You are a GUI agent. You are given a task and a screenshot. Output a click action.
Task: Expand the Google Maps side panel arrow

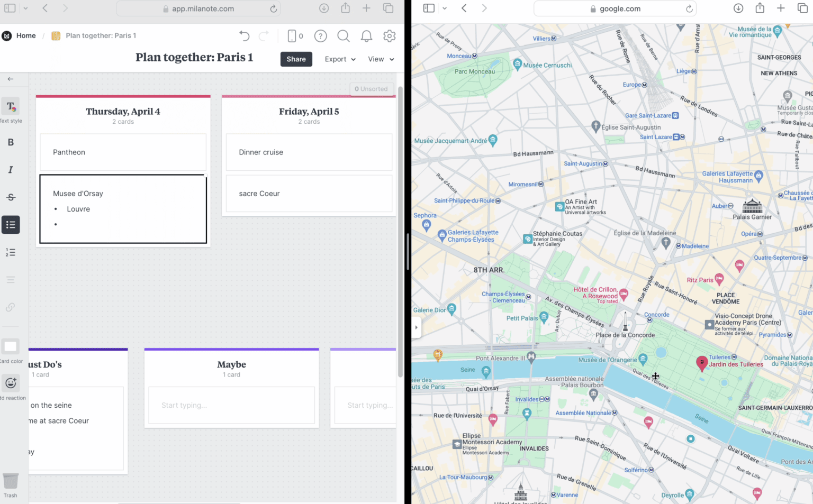tap(417, 327)
